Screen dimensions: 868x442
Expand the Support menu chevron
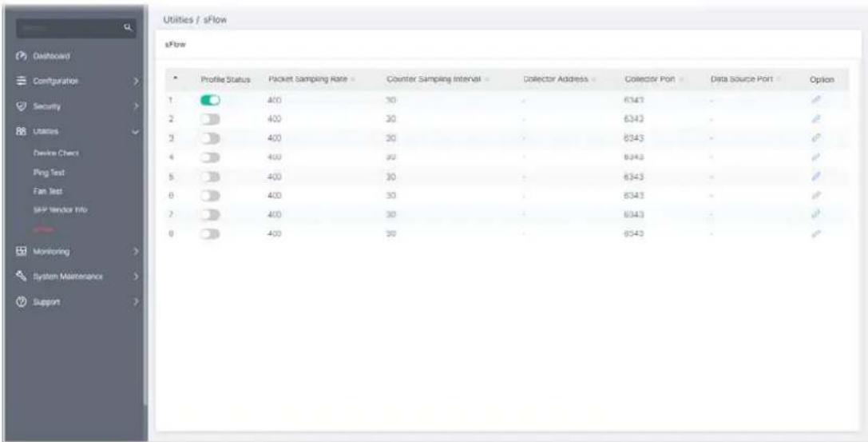point(135,302)
